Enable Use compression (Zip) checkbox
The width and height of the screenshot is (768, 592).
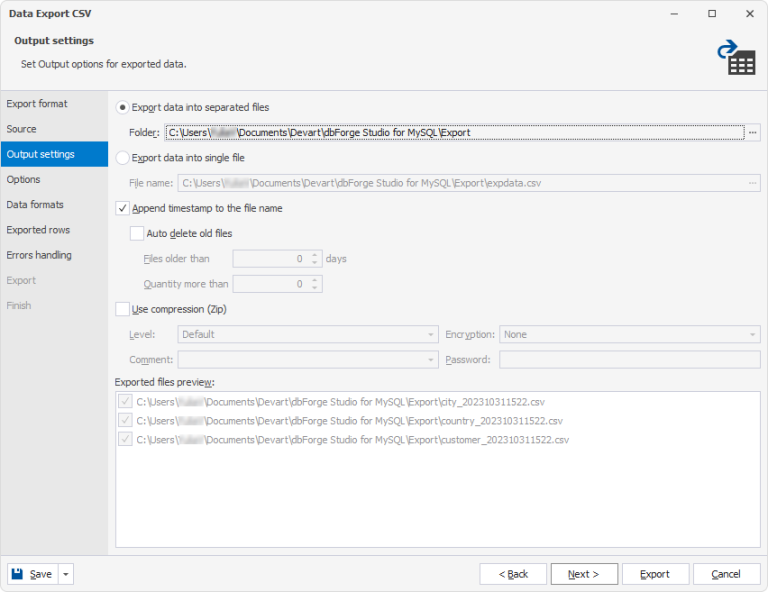click(x=122, y=309)
